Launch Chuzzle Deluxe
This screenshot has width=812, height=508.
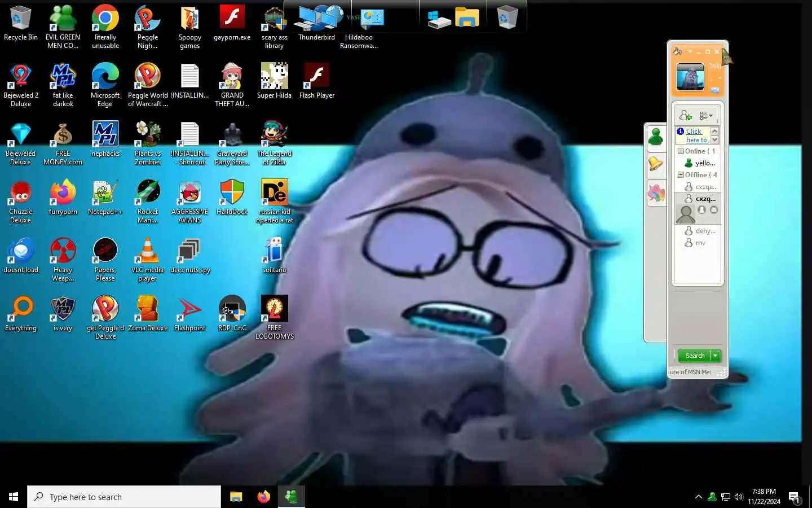pos(21,202)
